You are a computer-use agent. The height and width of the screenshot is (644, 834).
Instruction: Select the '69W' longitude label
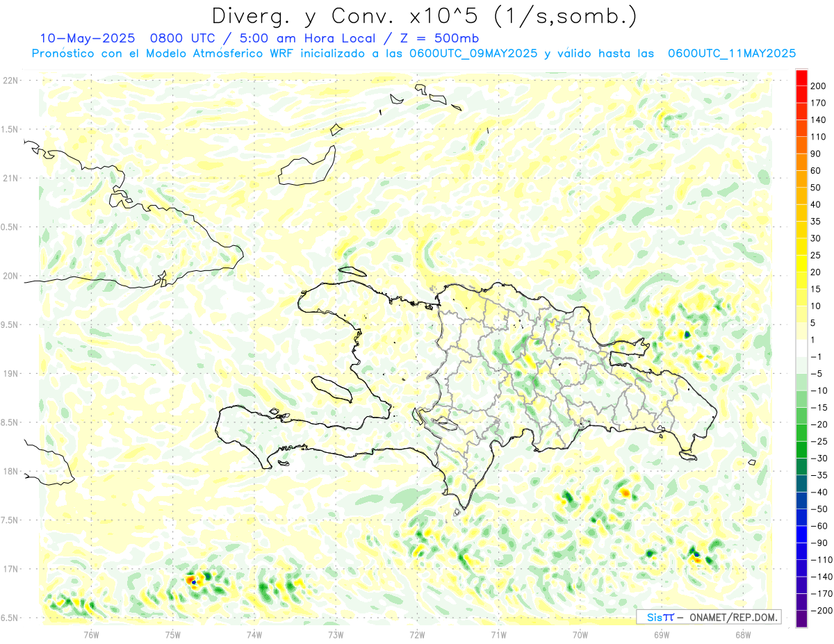[x=661, y=634]
